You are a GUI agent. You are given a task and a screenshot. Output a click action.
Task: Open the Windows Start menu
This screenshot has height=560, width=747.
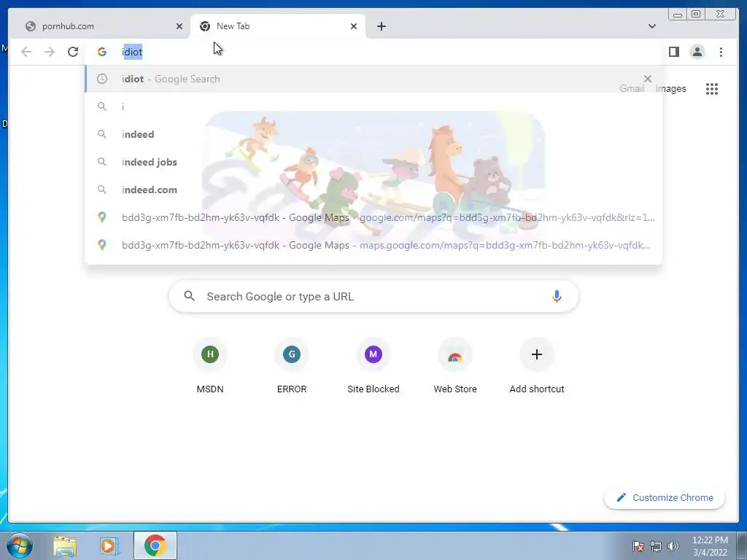[x=20, y=545]
